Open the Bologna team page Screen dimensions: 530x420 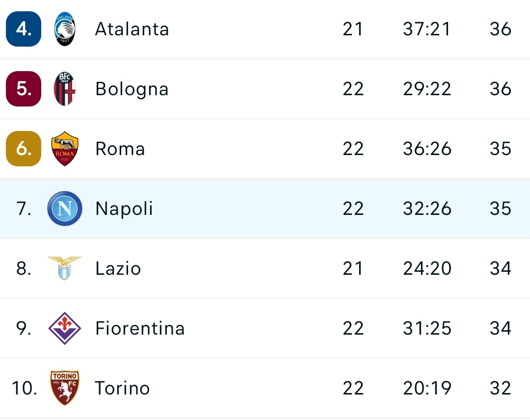pos(132,89)
